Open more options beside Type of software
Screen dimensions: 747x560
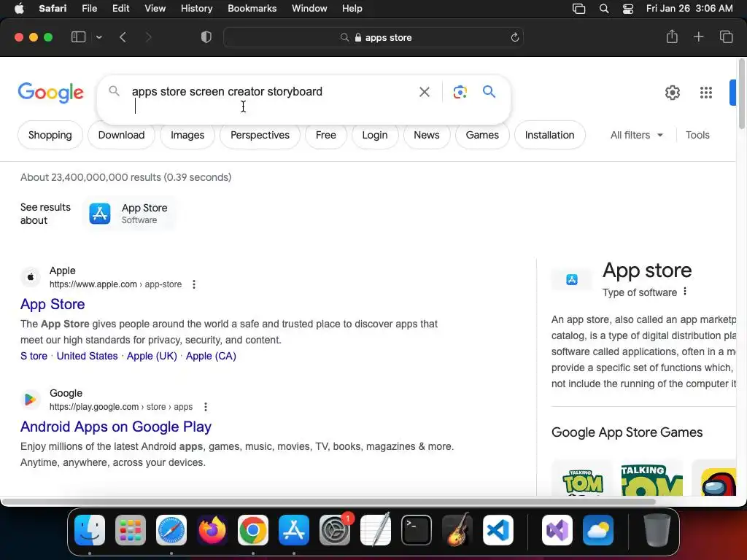pyautogui.click(x=685, y=292)
